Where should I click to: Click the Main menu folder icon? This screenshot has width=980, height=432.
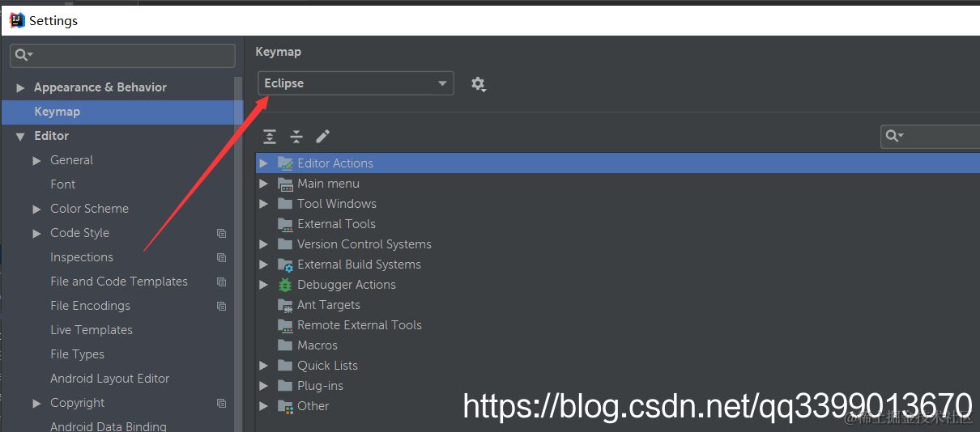(285, 183)
